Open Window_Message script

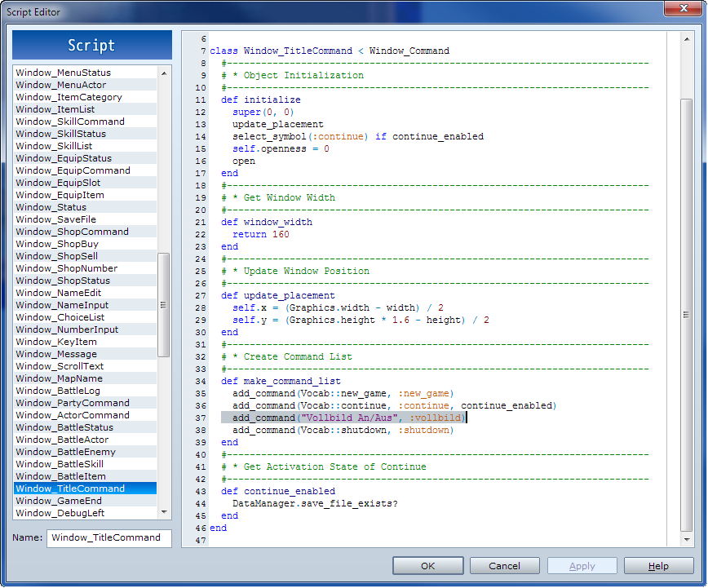[x=56, y=354]
